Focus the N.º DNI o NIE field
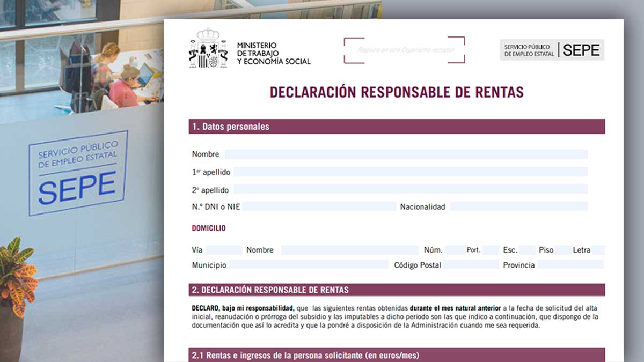 click(x=319, y=206)
